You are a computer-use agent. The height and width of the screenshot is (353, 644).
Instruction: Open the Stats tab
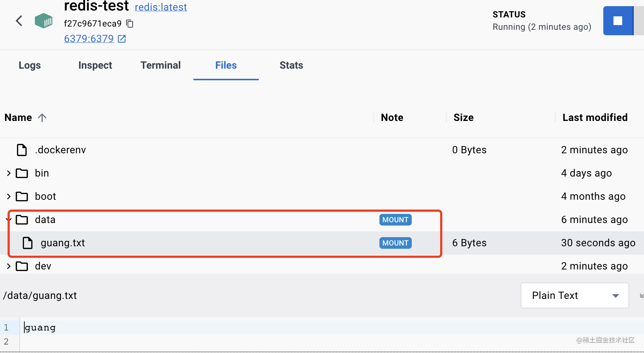(291, 65)
